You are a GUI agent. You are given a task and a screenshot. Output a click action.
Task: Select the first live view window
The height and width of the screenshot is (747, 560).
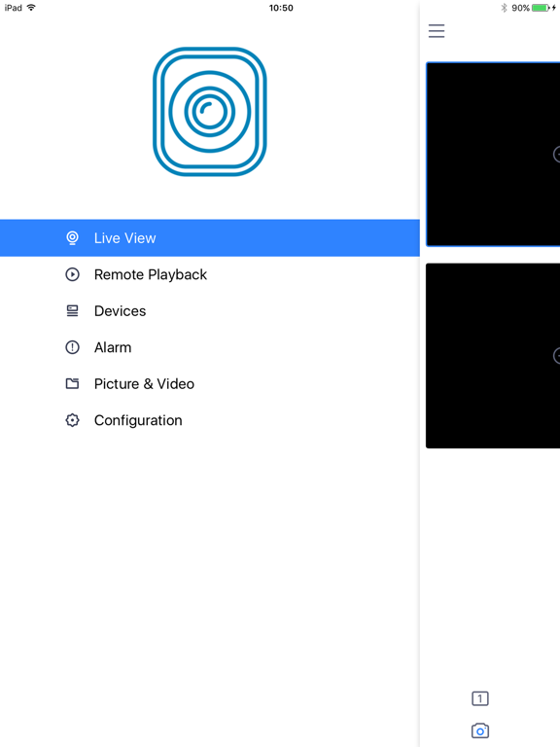pyautogui.click(x=493, y=154)
